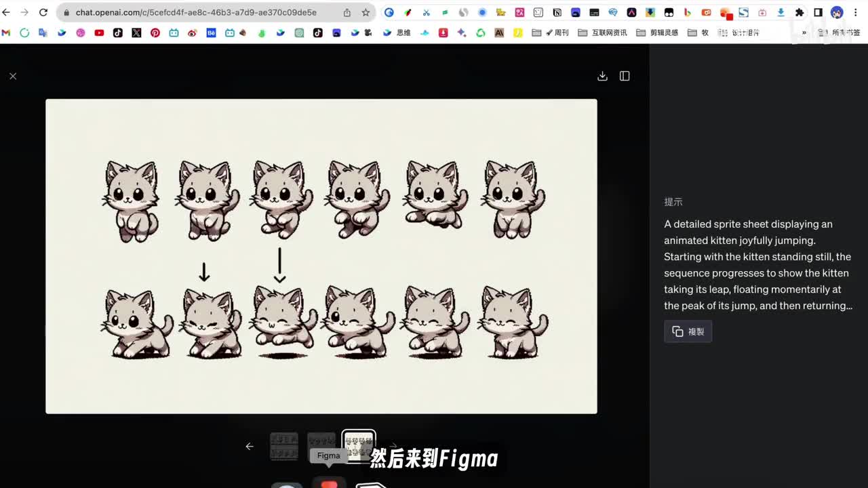Open Chrome three-dot menu
Image resolution: width=868 pixels, height=488 pixels.
(x=856, y=12)
